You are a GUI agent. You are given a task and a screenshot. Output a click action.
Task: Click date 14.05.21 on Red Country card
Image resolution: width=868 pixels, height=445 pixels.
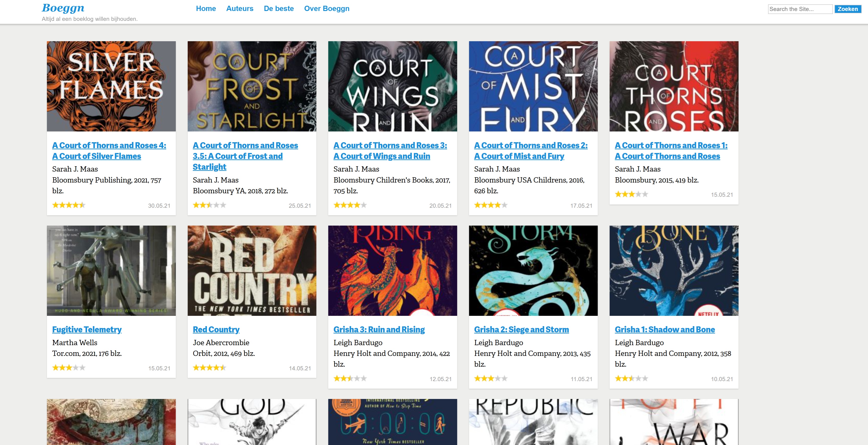(300, 368)
